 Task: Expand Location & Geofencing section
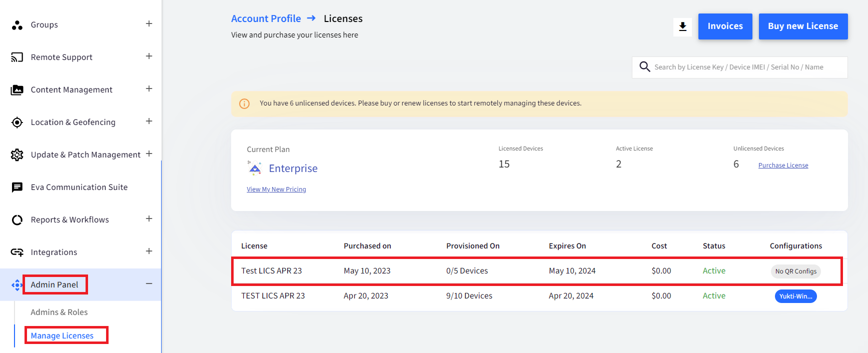[x=149, y=121]
